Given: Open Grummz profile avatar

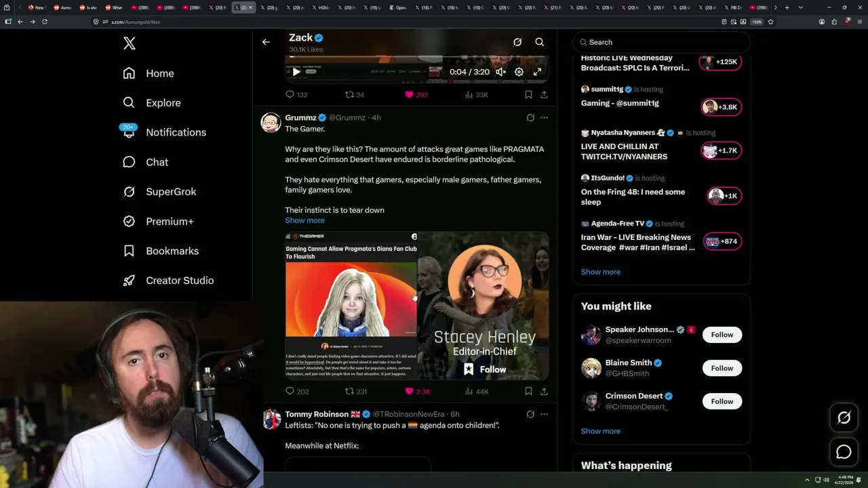Looking at the screenshot, I should [271, 123].
